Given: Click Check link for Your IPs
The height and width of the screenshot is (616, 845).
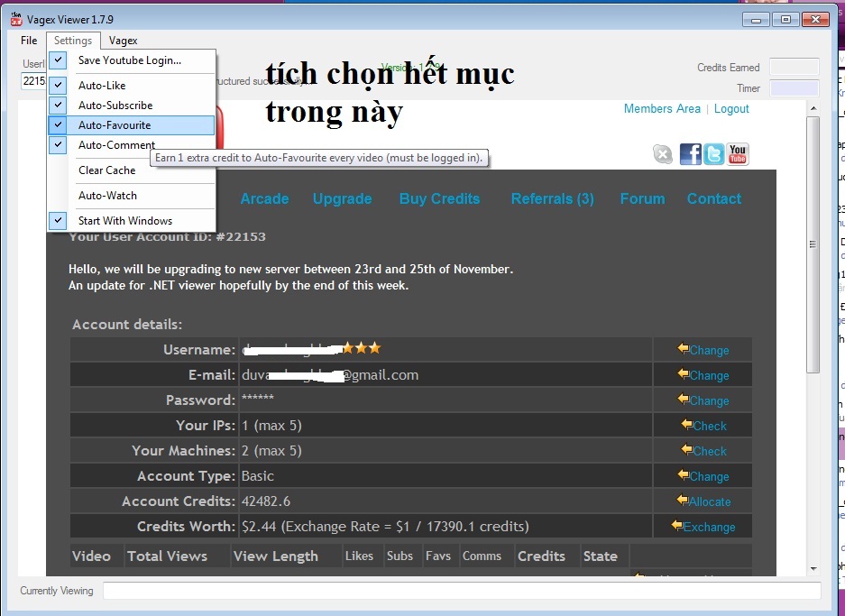Looking at the screenshot, I should [710, 426].
